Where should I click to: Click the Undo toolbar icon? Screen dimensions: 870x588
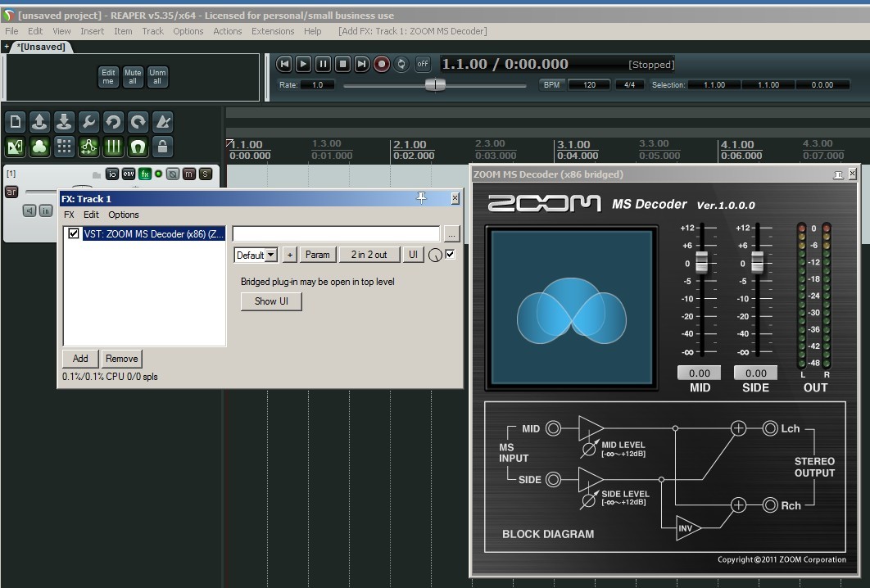tap(113, 122)
